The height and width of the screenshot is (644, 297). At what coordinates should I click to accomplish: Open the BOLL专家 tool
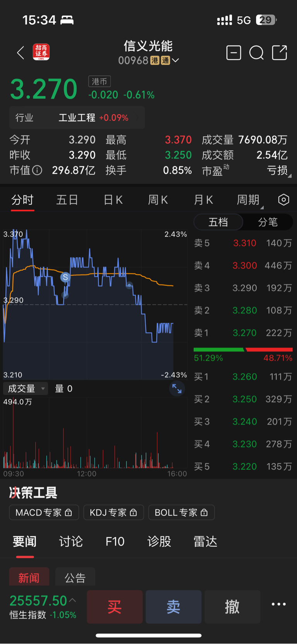click(x=182, y=512)
